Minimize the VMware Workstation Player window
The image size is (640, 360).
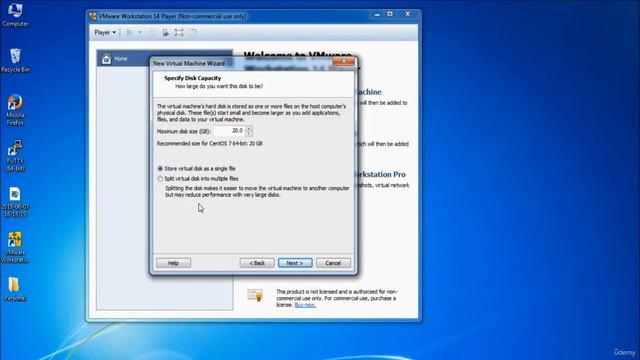tap(377, 14)
